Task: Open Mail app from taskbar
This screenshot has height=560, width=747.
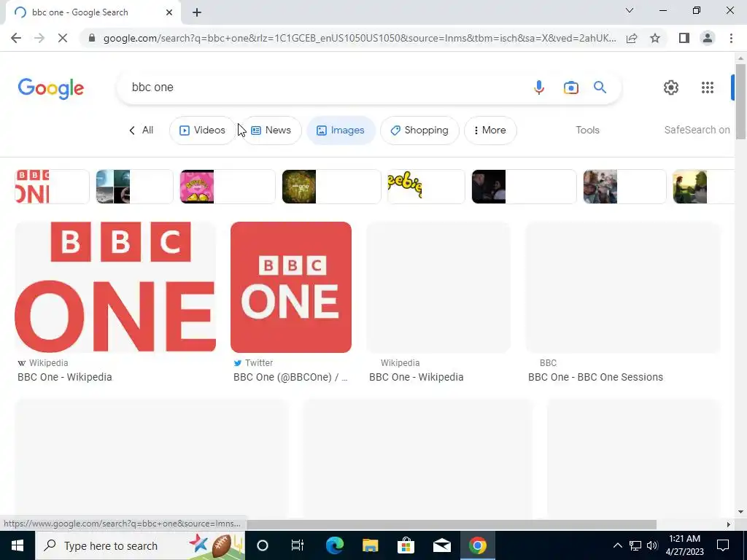Action: click(441, 545)
